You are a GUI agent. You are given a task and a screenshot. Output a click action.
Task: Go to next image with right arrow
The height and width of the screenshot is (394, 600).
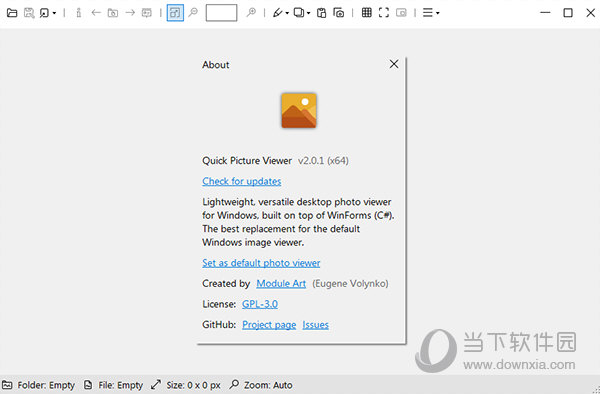point(130,13)
